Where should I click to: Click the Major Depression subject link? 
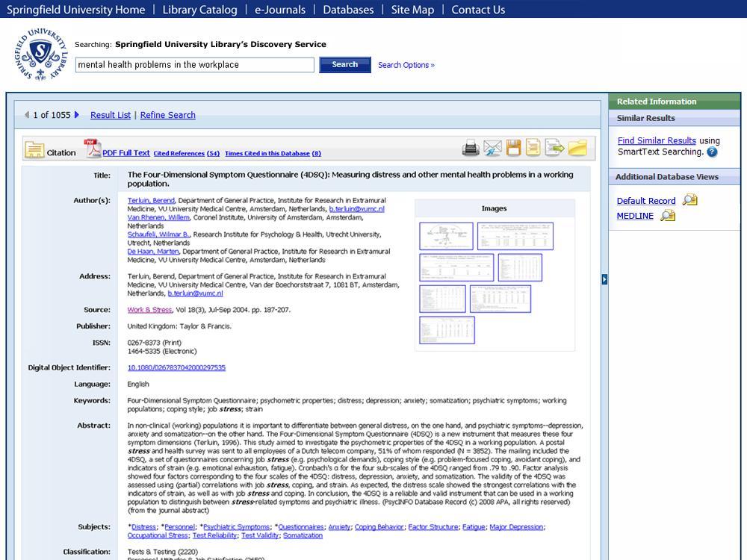coord(516,526)
